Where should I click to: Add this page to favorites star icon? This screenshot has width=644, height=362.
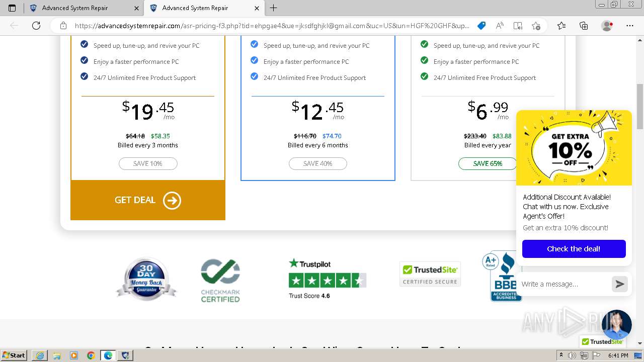coord(536,26)
